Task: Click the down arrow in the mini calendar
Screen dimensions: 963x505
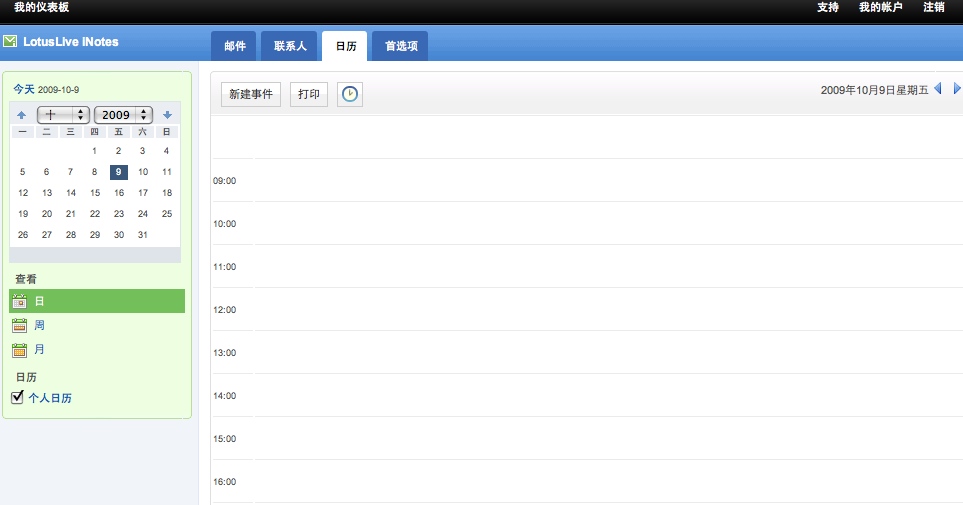Action: pyautogui.click(x=167, y=115)
